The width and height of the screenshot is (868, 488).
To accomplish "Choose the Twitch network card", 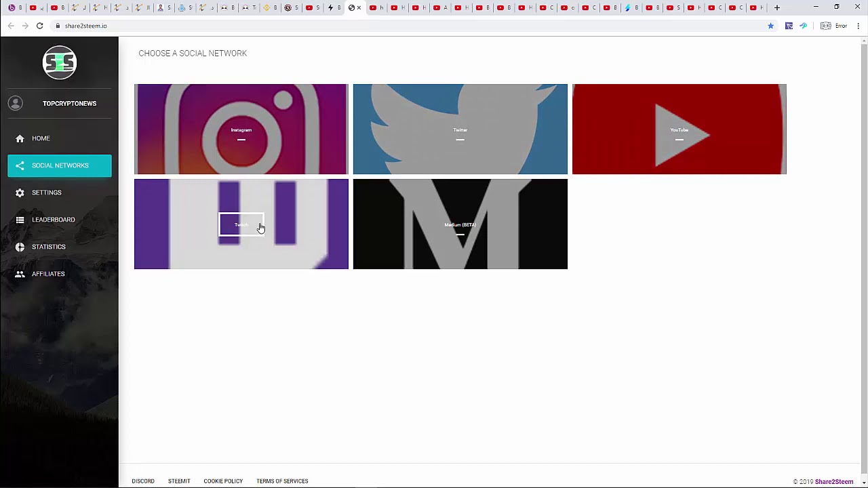I will (241, 224).
